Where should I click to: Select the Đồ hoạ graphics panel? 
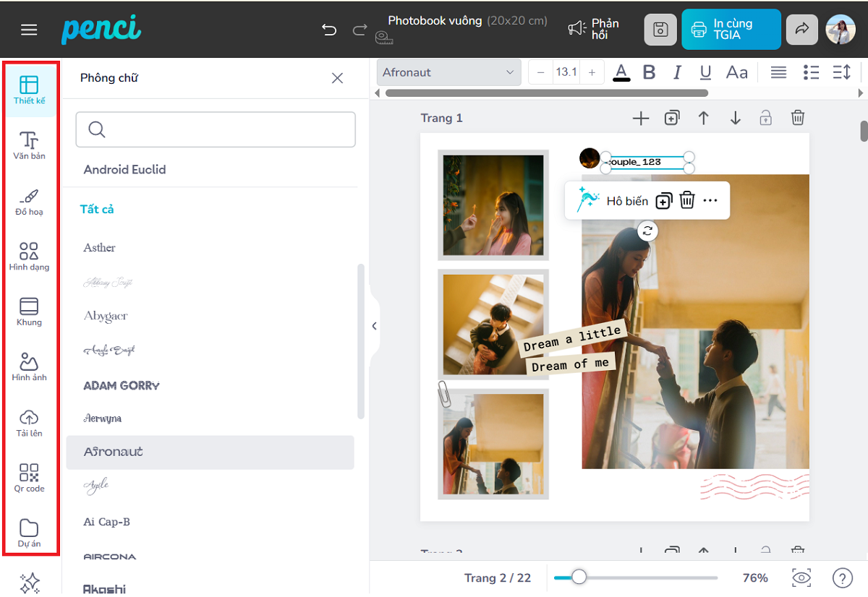(x=29, y=201)
